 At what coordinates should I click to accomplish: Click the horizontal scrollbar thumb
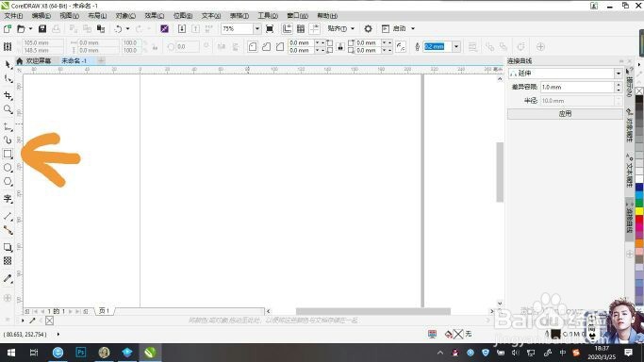click(373, 311)
